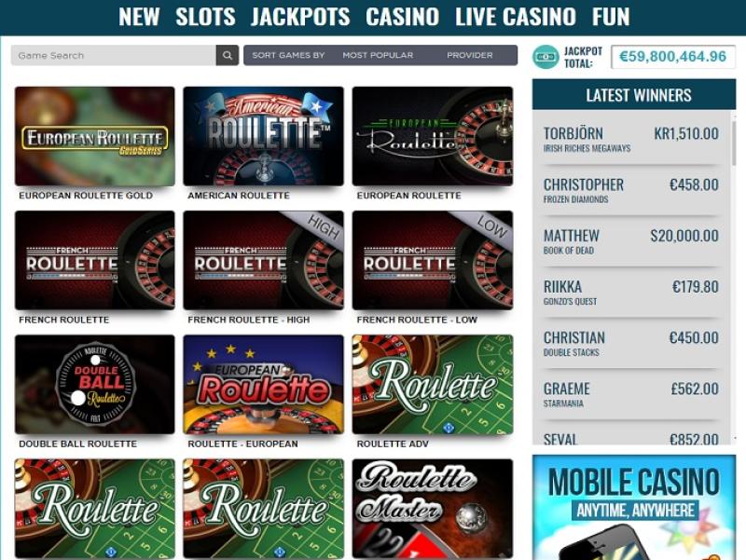Go to the Live Casino section
This screenshot has height=560, width=746.
(x=516, y=17)
